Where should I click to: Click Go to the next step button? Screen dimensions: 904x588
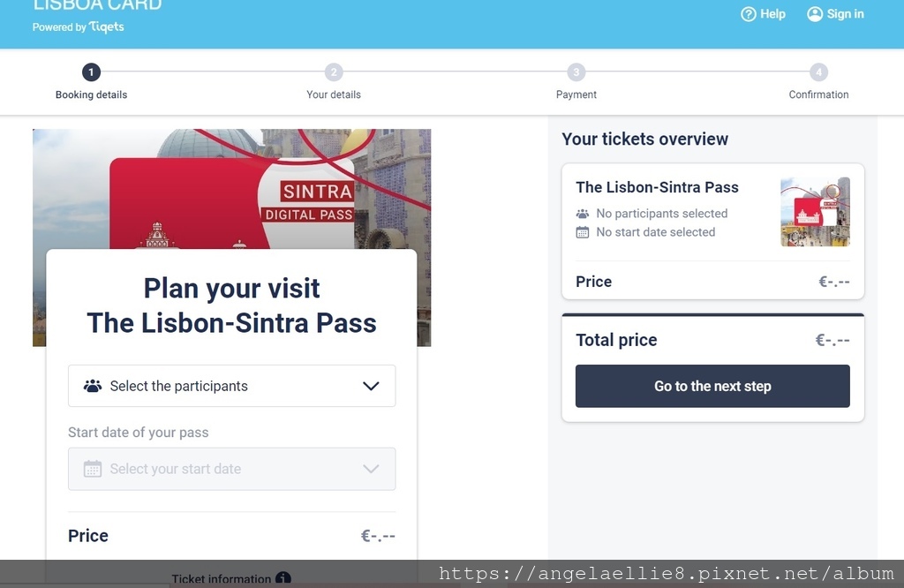tap(712, 386)
